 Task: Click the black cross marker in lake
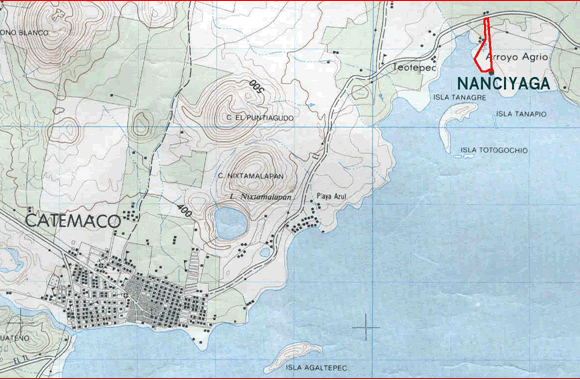[x=366, y=327]
